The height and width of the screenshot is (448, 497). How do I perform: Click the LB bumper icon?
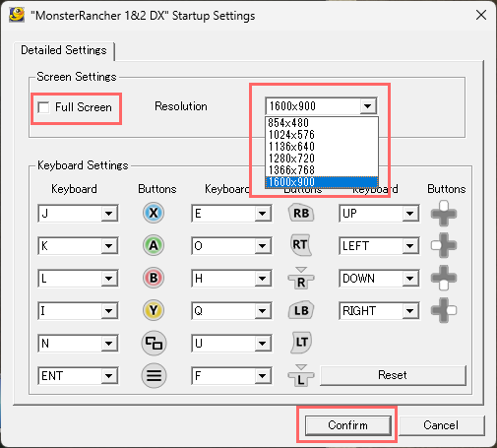(x=301, y=310)
